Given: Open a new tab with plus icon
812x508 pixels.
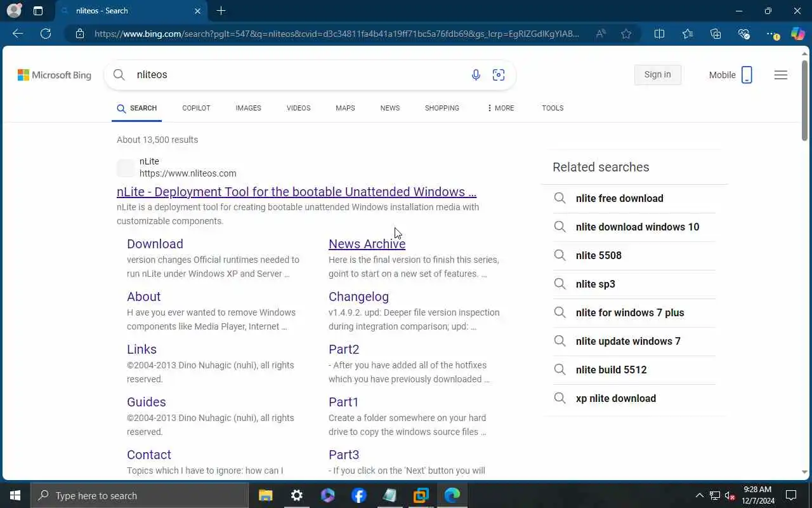Looking at the screenshot, I should coord(221,11).
